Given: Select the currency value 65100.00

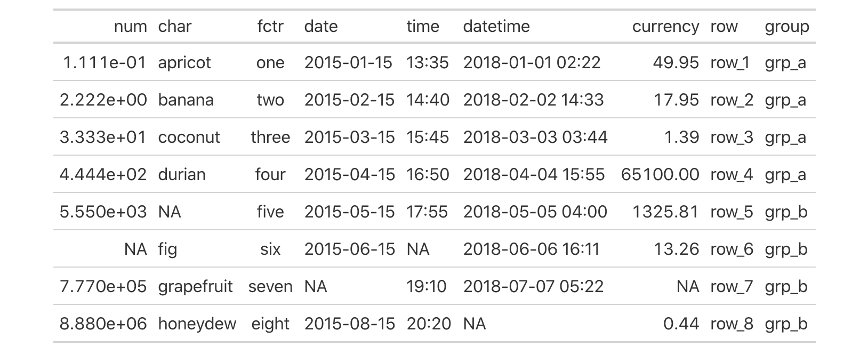Looking at the screenshot, I should click(x=660, y=175).
